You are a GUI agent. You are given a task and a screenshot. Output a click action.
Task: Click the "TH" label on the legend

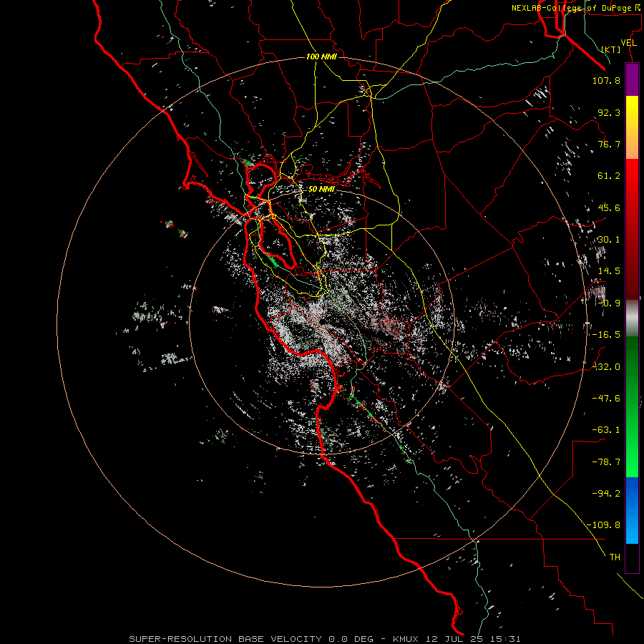coord(615,557)
